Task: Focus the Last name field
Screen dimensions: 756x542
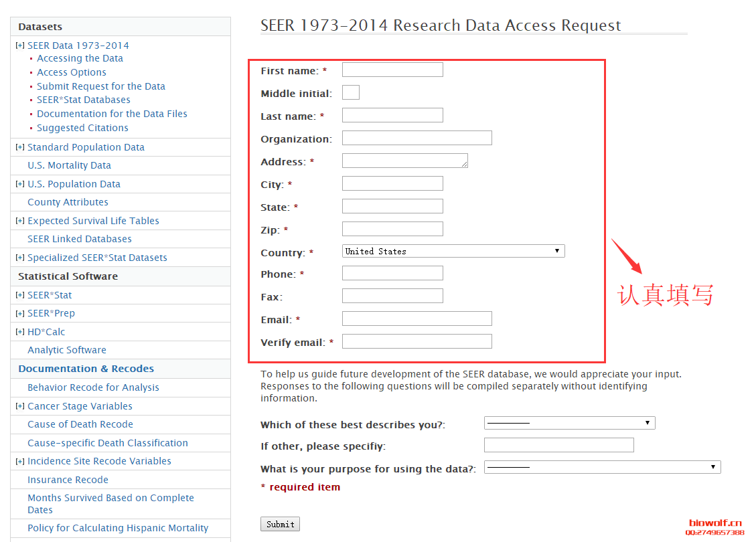Action: 392,114
